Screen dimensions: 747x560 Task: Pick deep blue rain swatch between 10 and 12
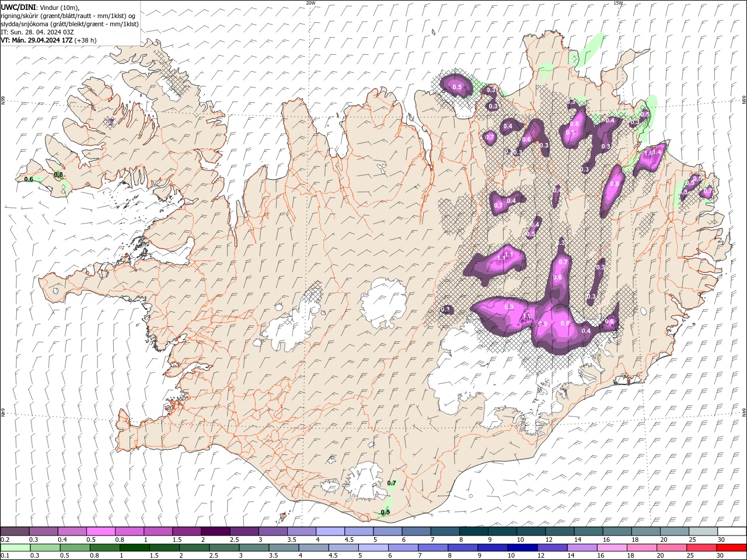(x=522, y=548)
